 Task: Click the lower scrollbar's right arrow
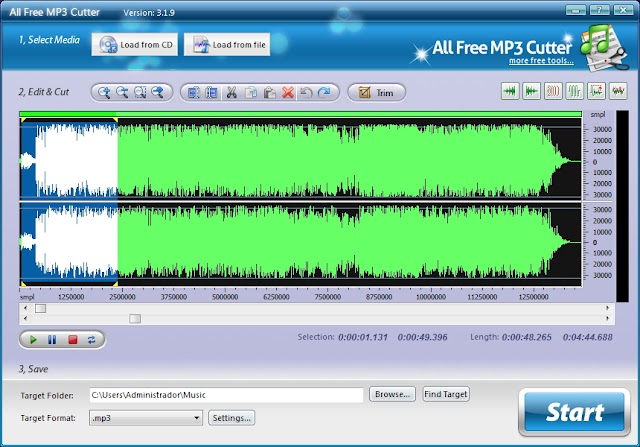tap(607, 318)
